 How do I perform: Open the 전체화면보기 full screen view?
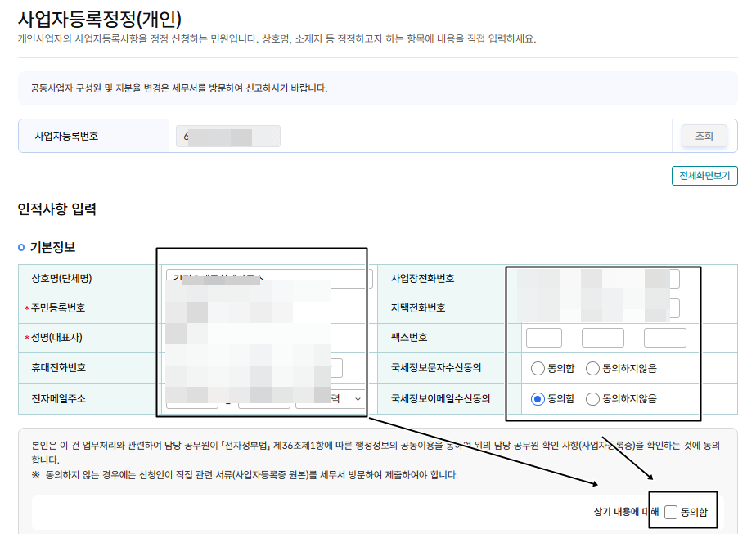(704, 176)
